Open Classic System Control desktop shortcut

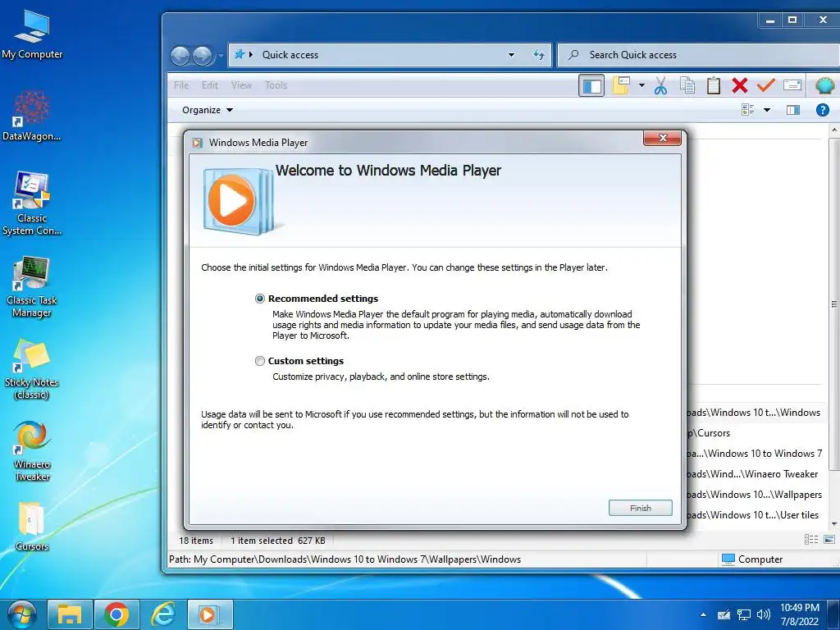click(x=32, y=203)
